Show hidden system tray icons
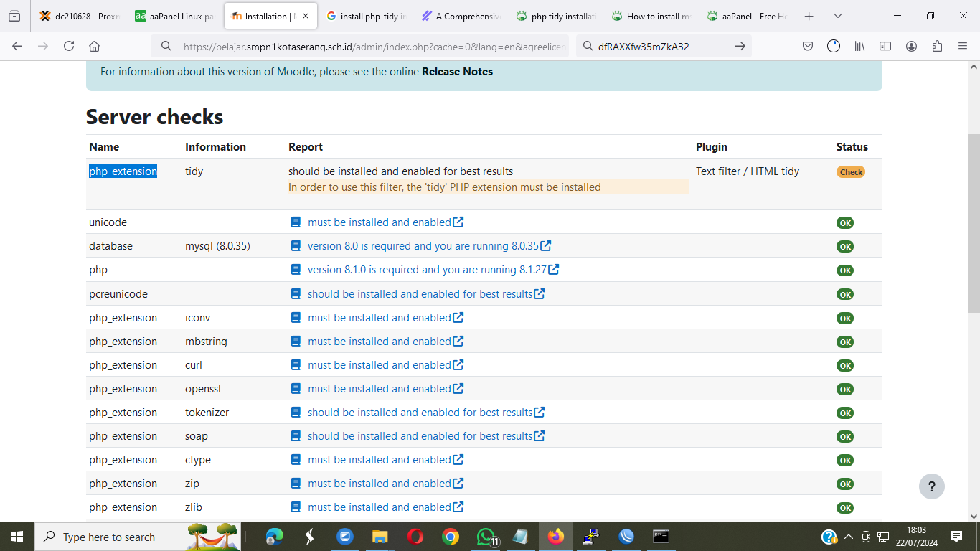This screenshot has width=980, height=551. tap(848, 537)
